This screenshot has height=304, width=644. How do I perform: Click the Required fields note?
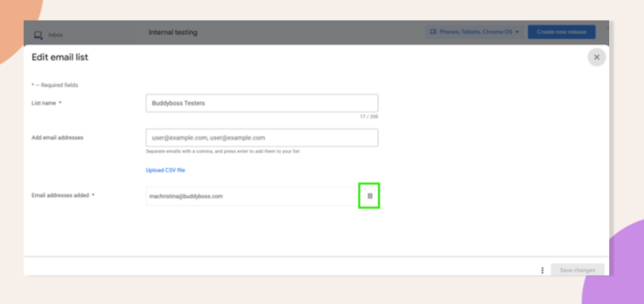[55, 85]
